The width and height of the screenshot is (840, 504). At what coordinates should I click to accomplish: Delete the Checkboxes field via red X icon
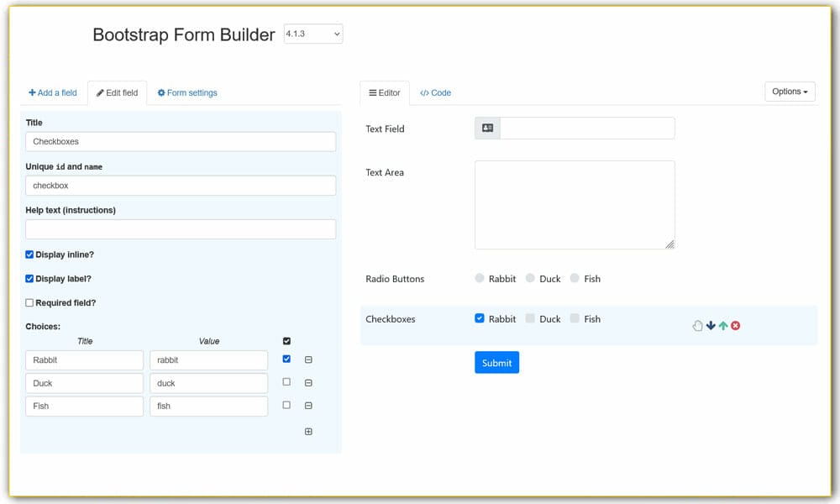(x=735, y=325)
